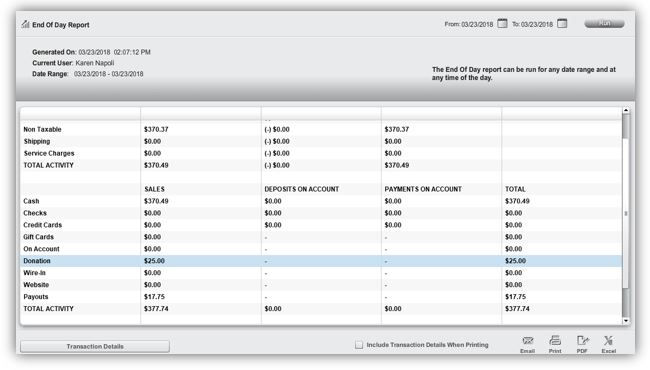Select the Checks row label
This screenshot has height=370, width=650.
35,213
